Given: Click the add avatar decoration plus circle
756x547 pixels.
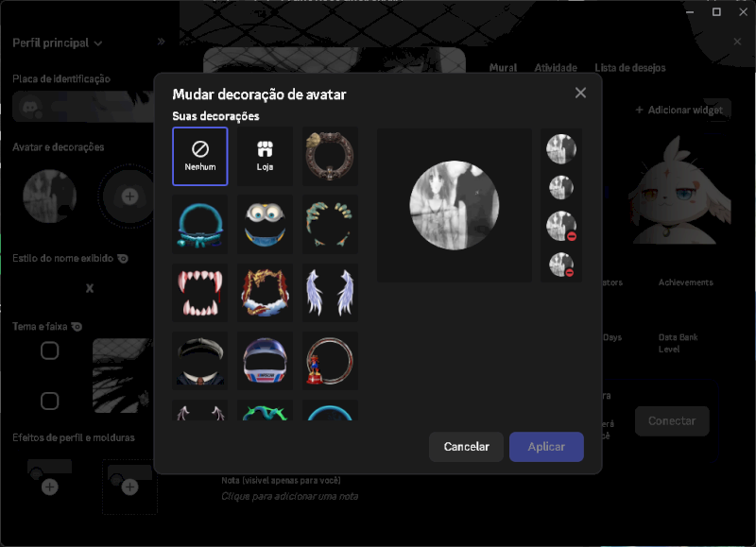Looking at the screenshot, I should [129, 197].
